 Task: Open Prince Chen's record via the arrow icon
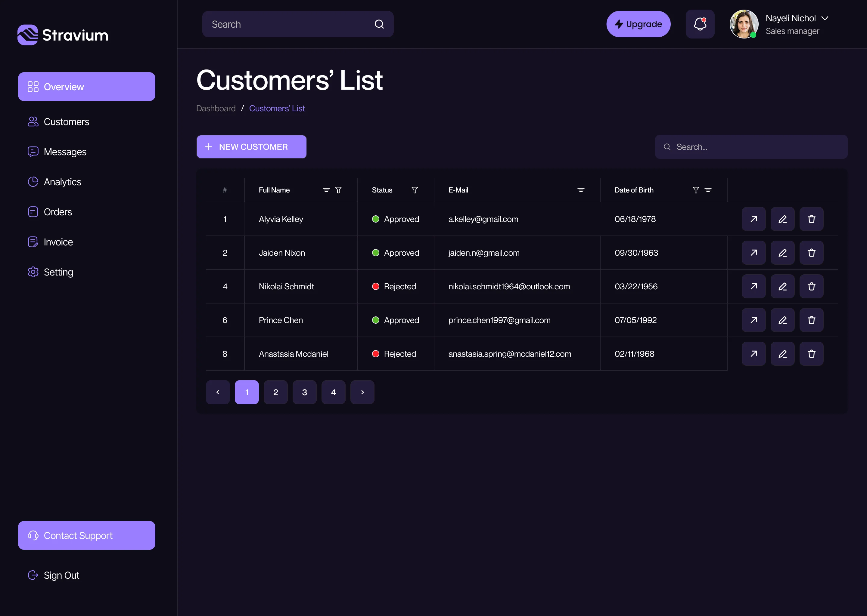754,320
